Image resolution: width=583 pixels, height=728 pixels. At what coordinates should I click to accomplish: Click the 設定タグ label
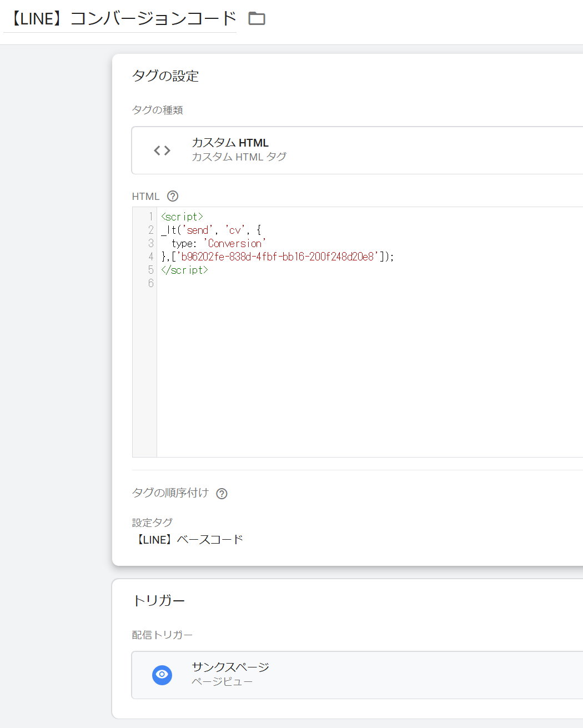click(152, 523)
